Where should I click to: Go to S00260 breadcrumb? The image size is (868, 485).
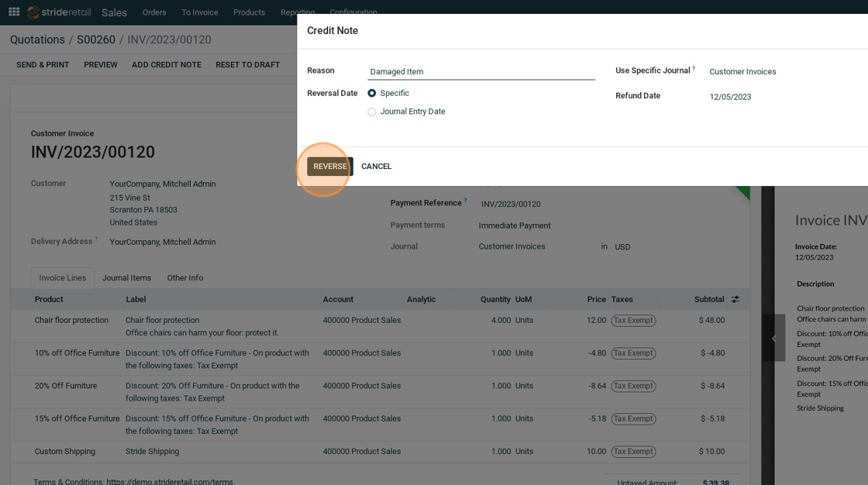pyautogui.click(x=96, y=40)
